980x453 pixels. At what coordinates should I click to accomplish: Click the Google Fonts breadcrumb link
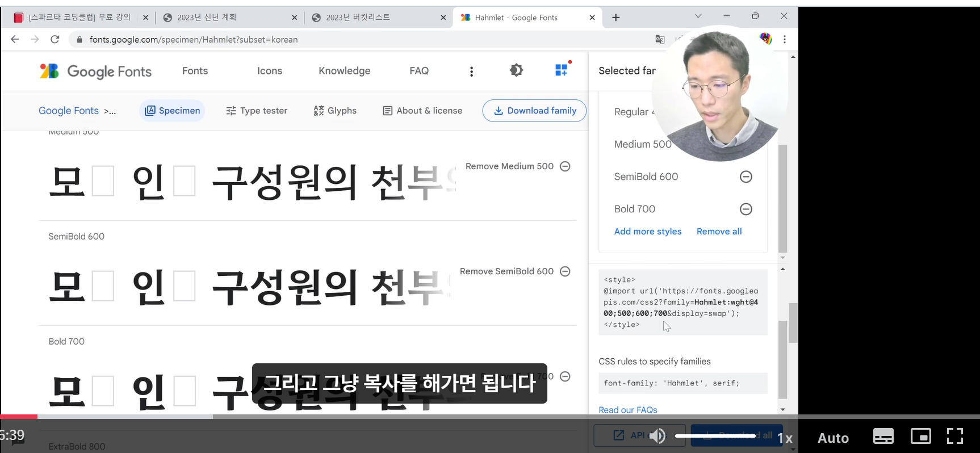point(69,111)
